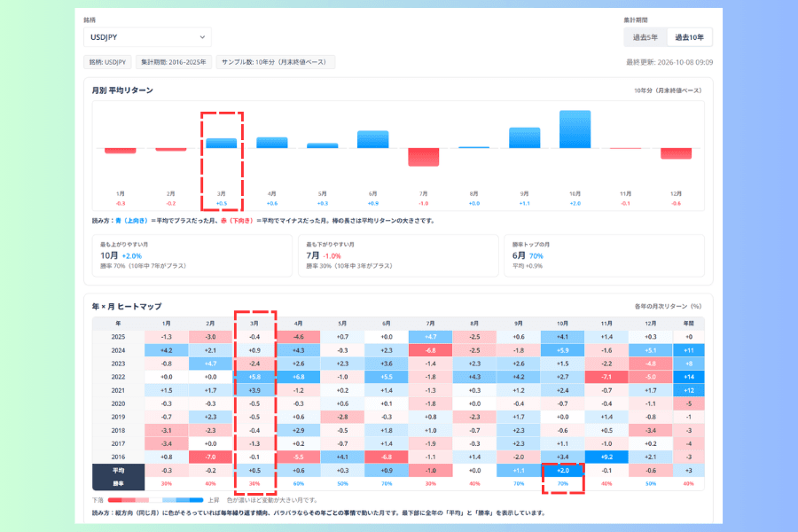The image size is (798, 532).
Task: Click the 2022 November cell -7.1
Action: coord(606,377)
